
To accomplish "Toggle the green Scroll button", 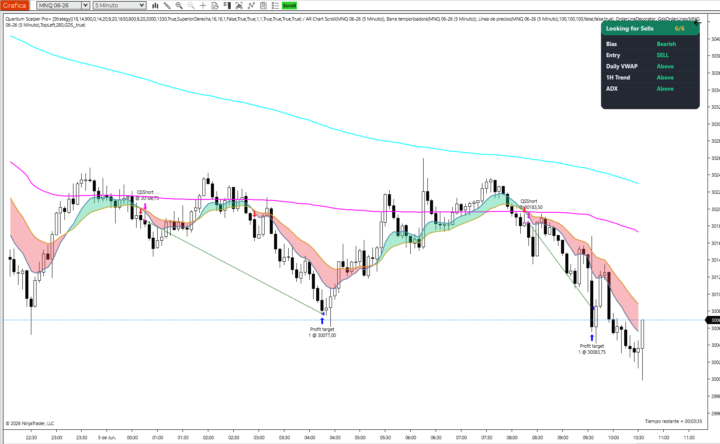I will [289, 6].
